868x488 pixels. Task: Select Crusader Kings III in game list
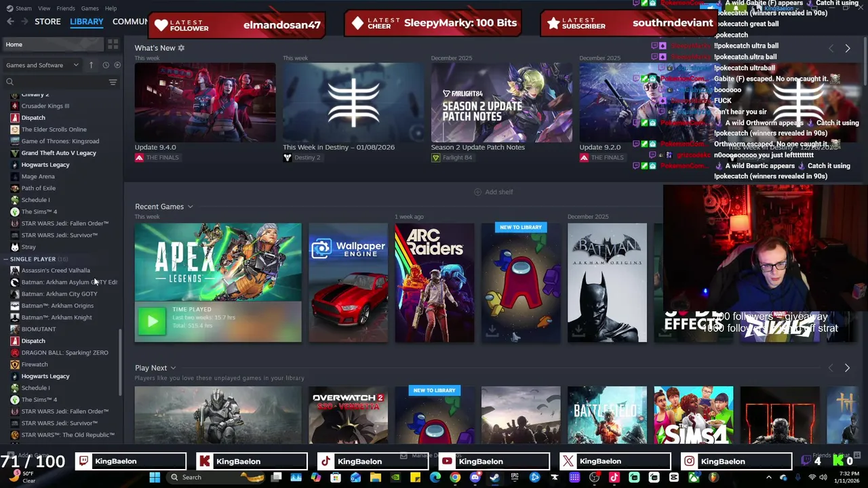tap(45, 106)
